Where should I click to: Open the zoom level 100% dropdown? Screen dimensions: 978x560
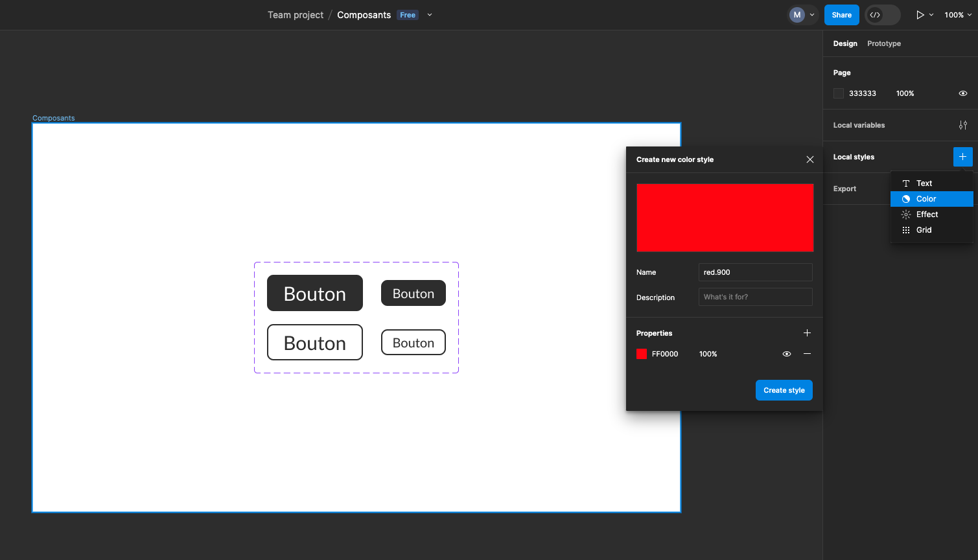pos(958,15)
